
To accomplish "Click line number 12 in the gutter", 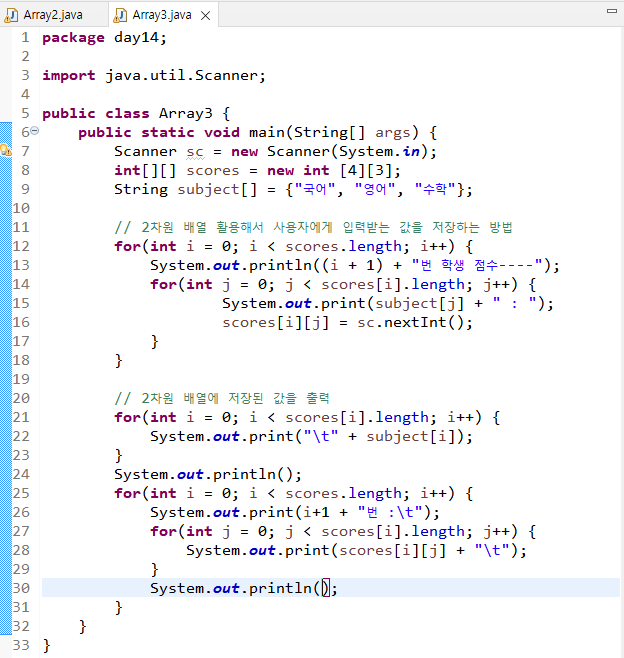I will click(x=21, y=246).
